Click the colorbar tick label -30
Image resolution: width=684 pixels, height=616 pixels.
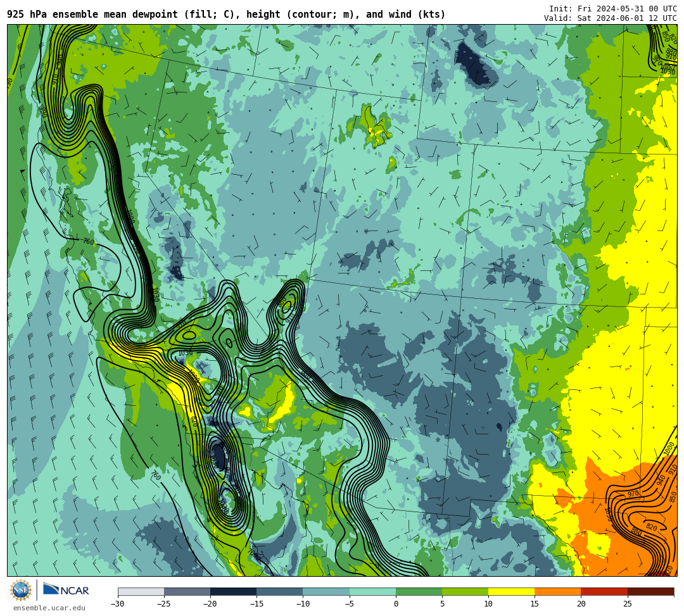[x=118, y=604]
